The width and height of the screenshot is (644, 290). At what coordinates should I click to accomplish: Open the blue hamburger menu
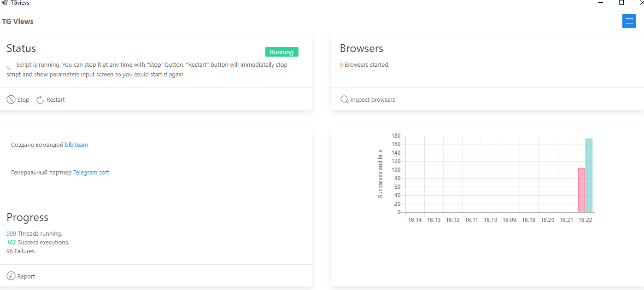click(629, 21)
